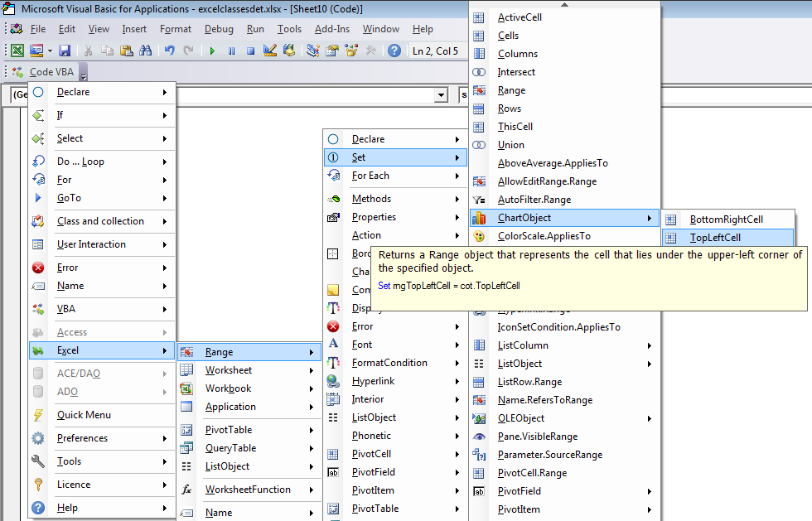Screen dimensions: 812x521
Task: Select Workbook in the Excel submenu
Action: (249, 388)
